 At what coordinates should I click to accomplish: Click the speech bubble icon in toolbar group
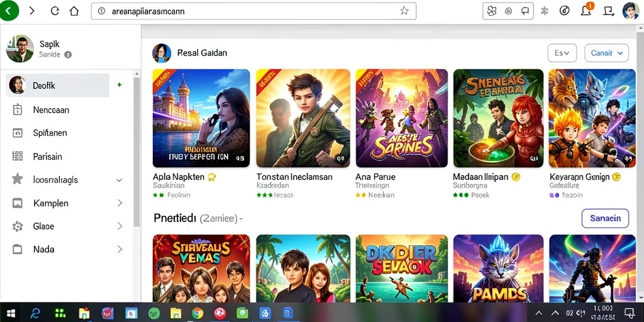pos(525,11)
